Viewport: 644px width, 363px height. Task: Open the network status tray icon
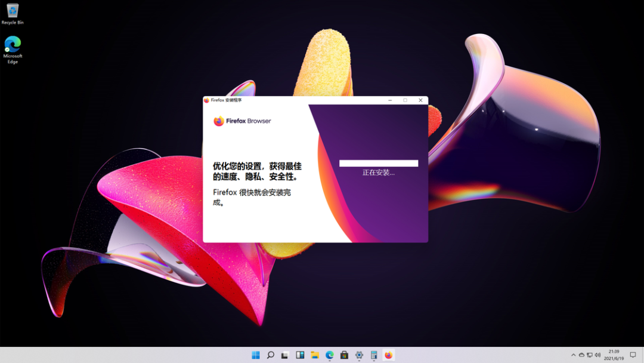pyautogui.click(x=589, y=355)
